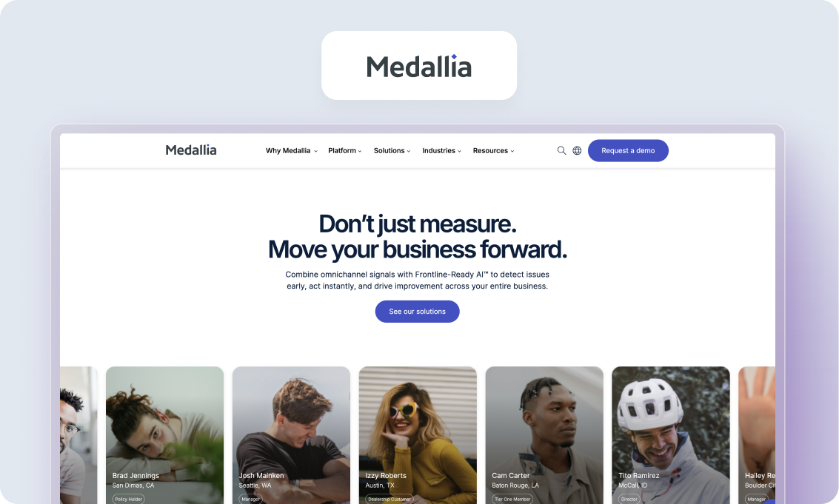Click the Dealership Customer tag on Izzy's card
This screenshot has width=839, height=504.
click(390, 499)
